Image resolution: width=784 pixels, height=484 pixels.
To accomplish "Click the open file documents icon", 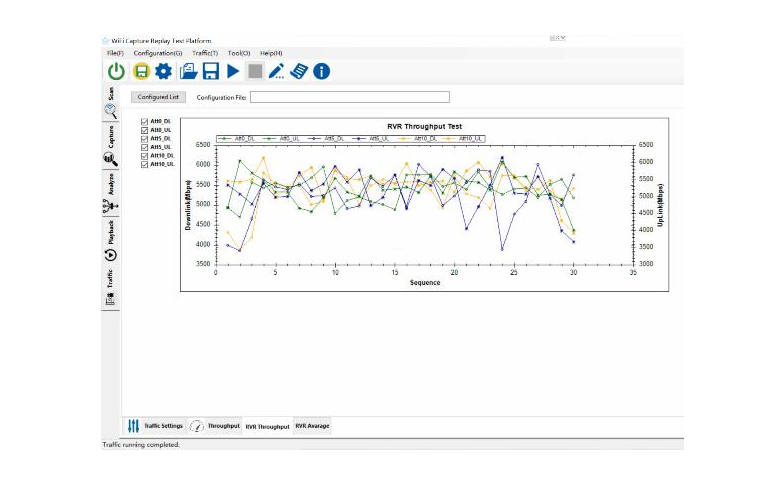I will [188, 71].
